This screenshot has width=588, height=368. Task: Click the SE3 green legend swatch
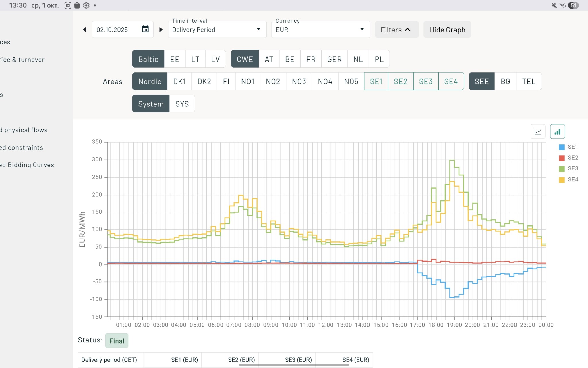[562, 169]
